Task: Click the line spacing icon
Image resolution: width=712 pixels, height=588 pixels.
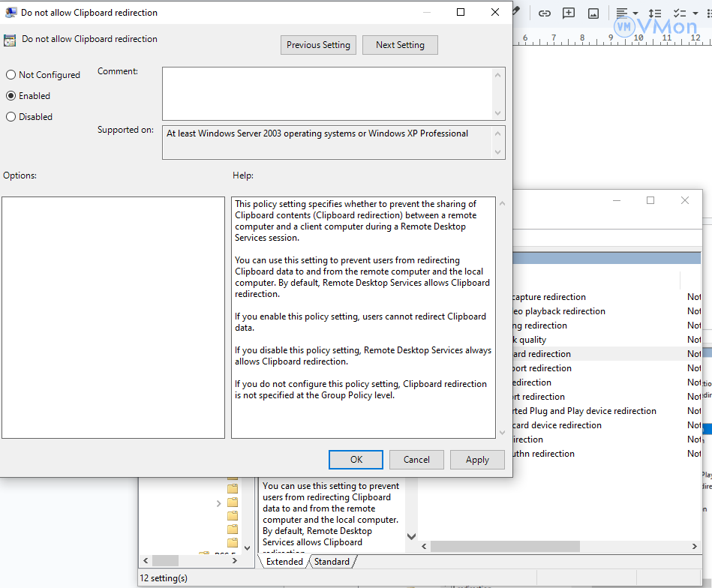Action: click(655, 13)
